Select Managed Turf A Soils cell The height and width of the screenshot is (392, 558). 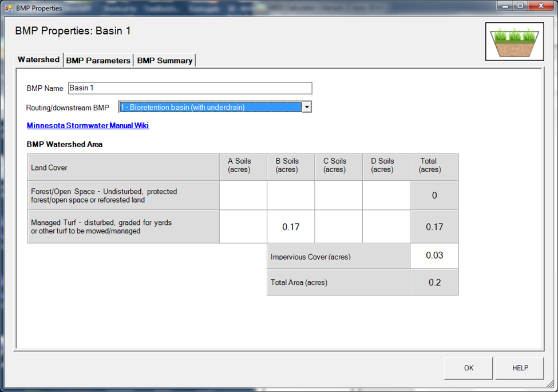(x=243, y=227)
